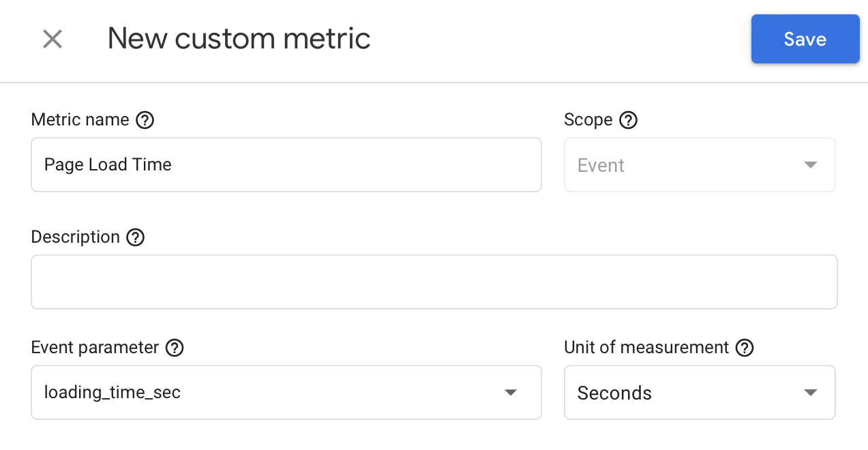Select the Seconds value in the unit box
This screenshot has height=450, width=868.
point(614,393)
